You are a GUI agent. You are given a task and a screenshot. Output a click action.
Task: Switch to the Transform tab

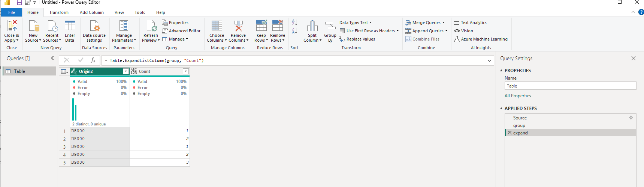click(59, 12)
